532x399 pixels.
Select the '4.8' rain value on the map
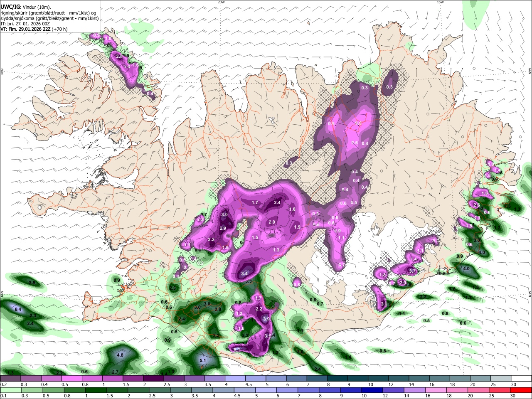coord(120,355)
